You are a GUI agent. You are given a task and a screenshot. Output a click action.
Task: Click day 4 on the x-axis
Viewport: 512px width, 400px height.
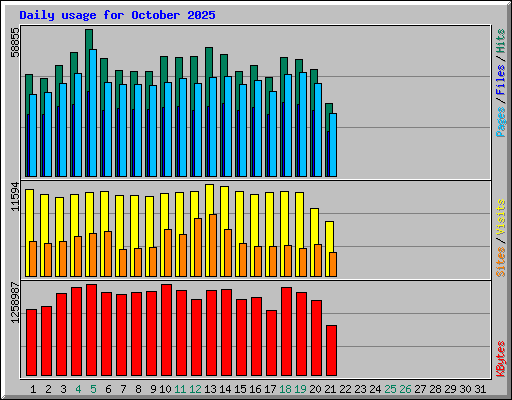78,389
